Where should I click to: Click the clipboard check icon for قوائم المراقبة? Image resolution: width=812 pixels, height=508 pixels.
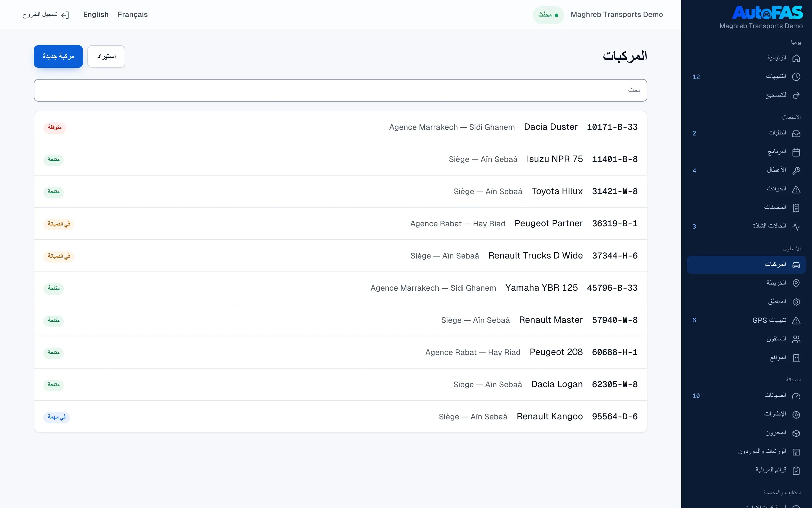tap(796, 470)
